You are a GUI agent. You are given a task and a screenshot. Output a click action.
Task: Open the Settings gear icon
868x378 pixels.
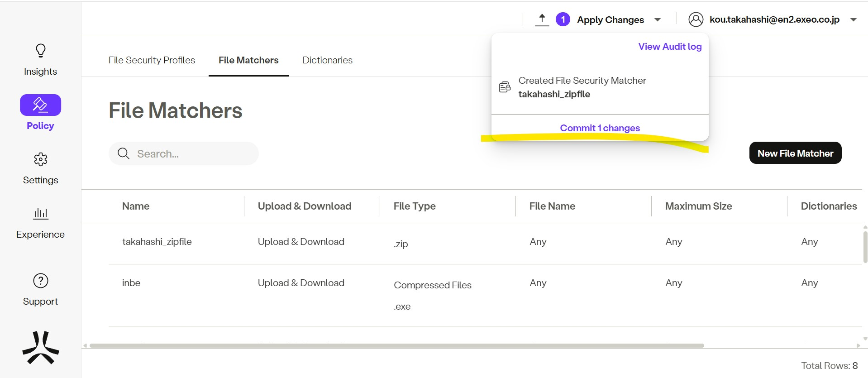(x=41, y=159)
